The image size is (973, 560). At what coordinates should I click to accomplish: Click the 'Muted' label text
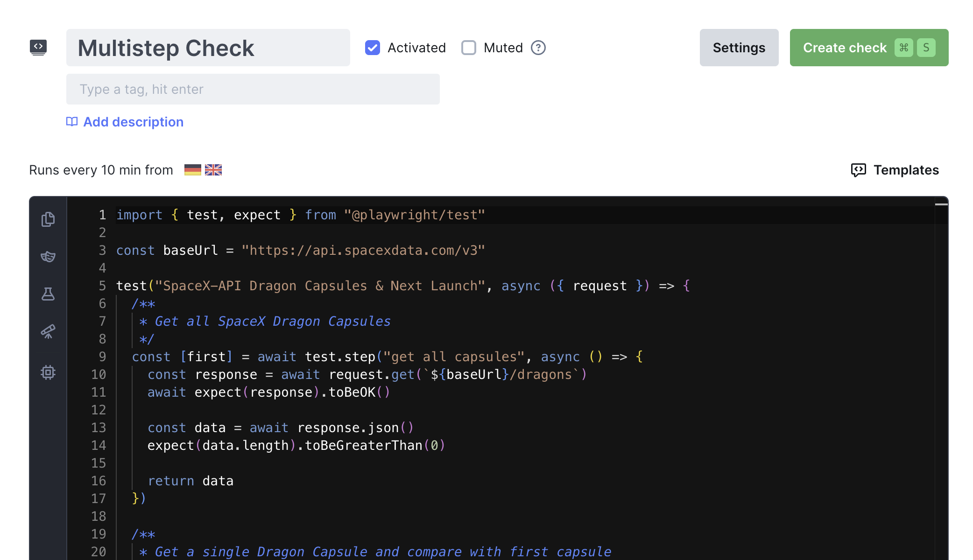[503, 48]
